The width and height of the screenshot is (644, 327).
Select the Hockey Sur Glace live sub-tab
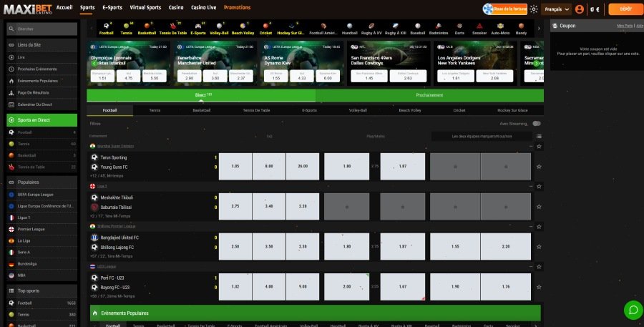[512, 110]
